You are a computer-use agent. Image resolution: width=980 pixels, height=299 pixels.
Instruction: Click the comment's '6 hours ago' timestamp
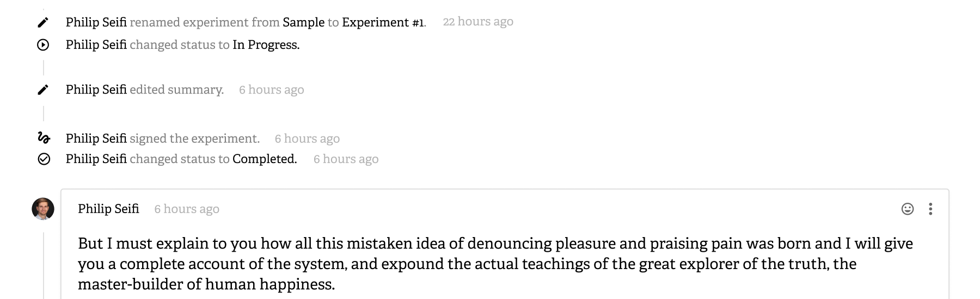coord(187,209)
